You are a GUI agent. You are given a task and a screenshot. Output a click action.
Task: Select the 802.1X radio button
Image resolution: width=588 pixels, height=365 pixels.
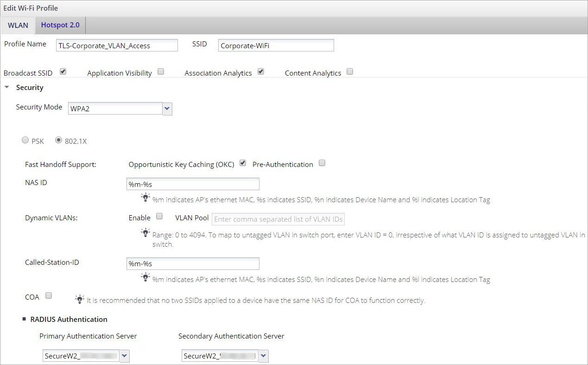tap(58, 140)
